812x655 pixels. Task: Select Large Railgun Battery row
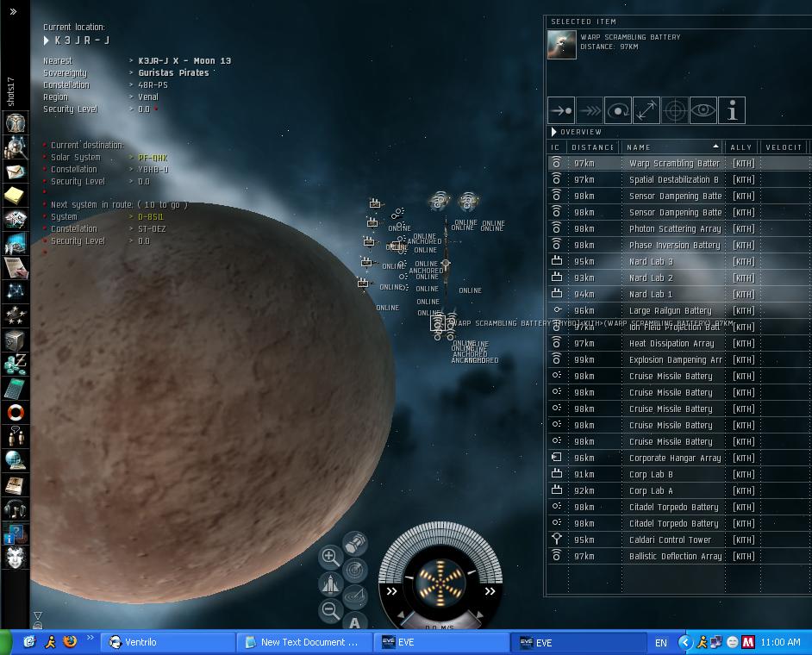(679, 310)
